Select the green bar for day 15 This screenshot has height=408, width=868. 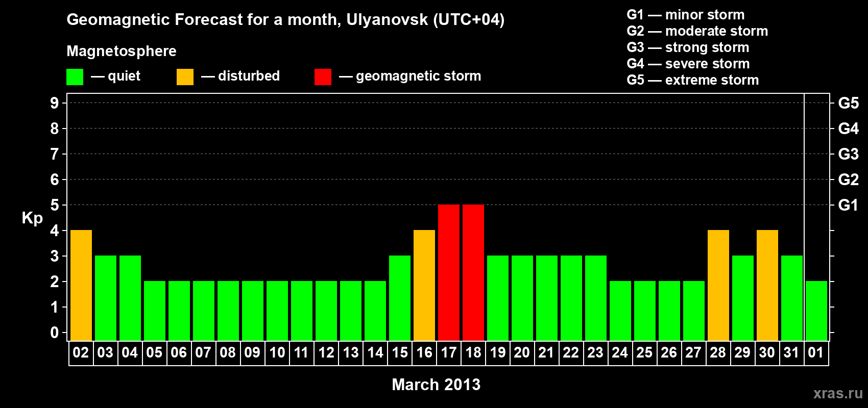pos(400,298)
